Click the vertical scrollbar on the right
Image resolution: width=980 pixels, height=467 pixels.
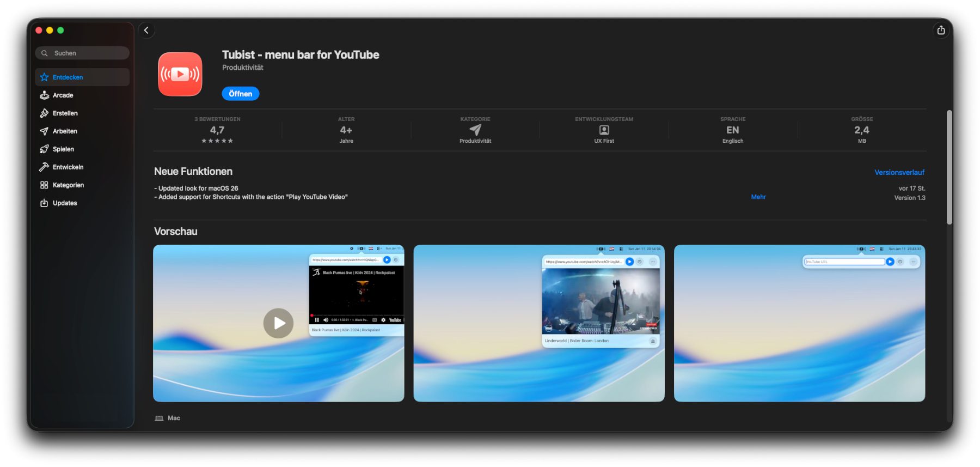pos(949,167)
